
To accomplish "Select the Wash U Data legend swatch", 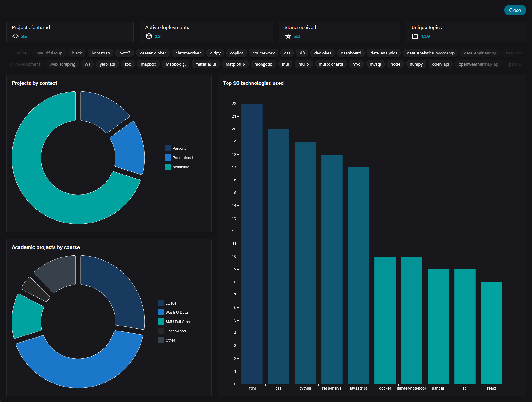I will [161, 312].
